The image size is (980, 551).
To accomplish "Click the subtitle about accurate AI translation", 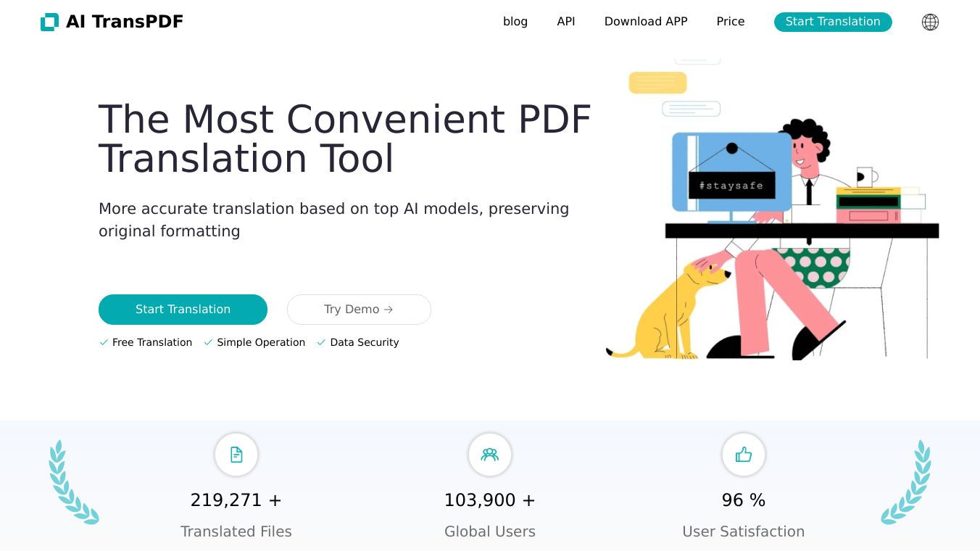I will [334, 220].
